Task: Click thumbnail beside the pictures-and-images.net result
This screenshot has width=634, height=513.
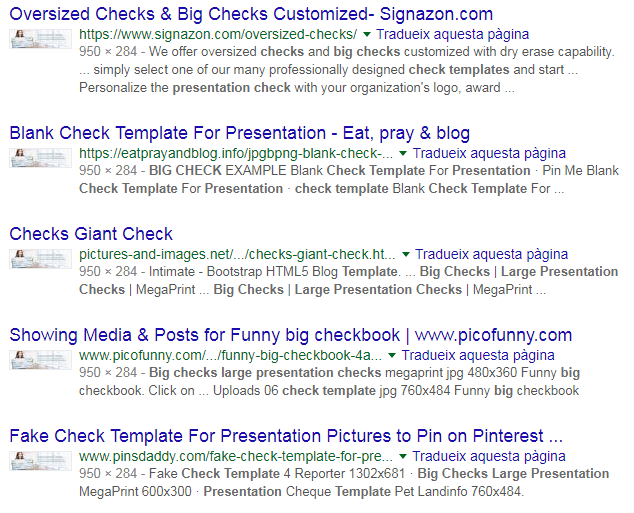Action: [40, 259]
